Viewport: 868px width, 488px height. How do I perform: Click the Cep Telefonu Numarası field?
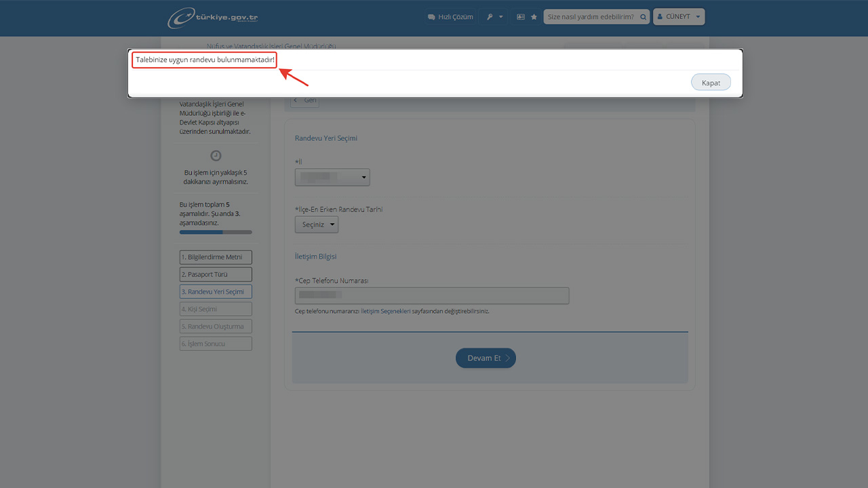(432, 296)
